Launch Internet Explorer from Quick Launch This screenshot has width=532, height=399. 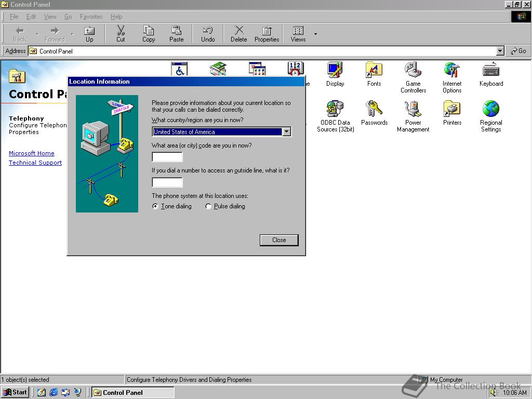54,392
